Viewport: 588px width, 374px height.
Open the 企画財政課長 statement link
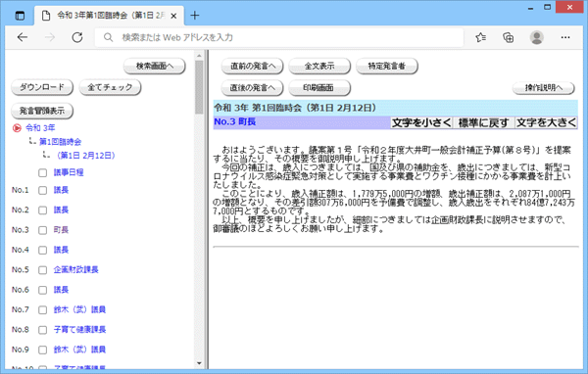click(x=75, y=269)
